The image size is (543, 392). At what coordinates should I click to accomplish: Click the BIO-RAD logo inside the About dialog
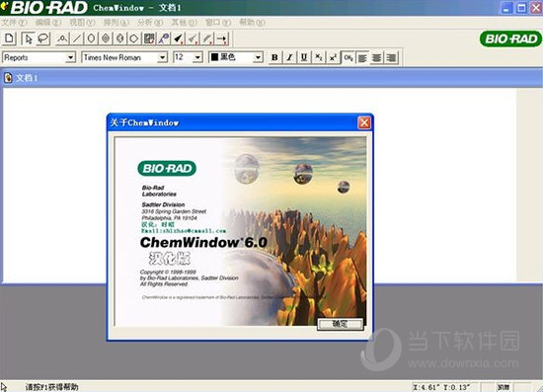(167, 168)
